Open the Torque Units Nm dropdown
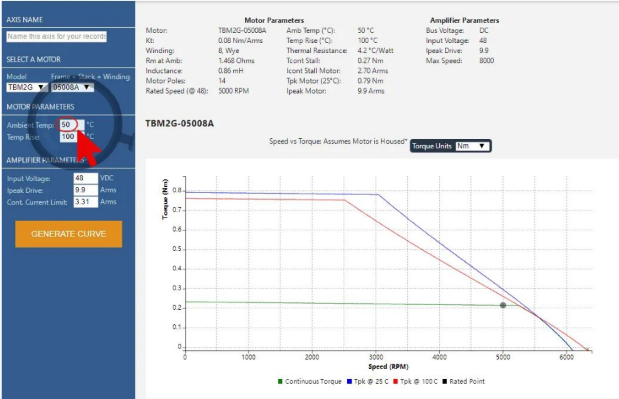 tap(473, 146)
